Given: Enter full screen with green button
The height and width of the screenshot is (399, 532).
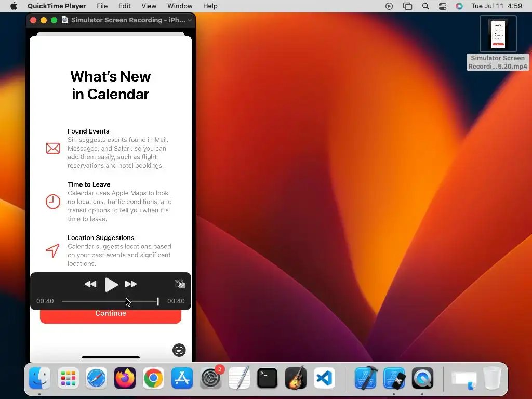Looking at the screenshot, I should pyautogui.click(x=54, y=20).
